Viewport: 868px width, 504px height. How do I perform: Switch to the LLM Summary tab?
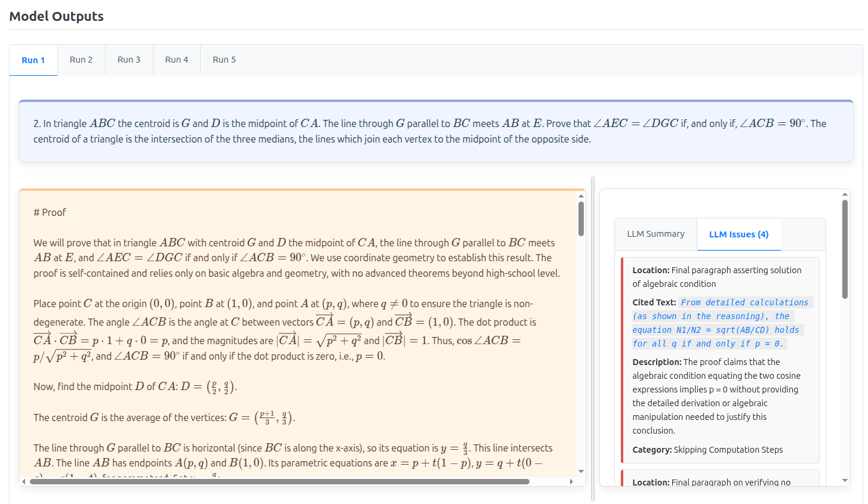click(x=655, y=234)
